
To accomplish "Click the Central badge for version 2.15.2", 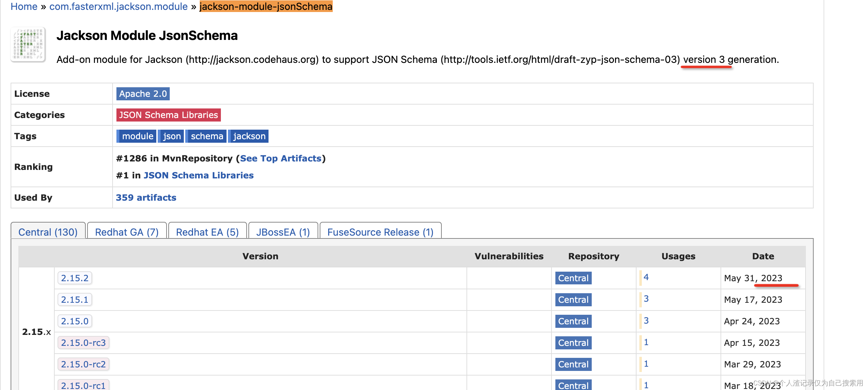I will pyautogui.click(x=573, y=278).
